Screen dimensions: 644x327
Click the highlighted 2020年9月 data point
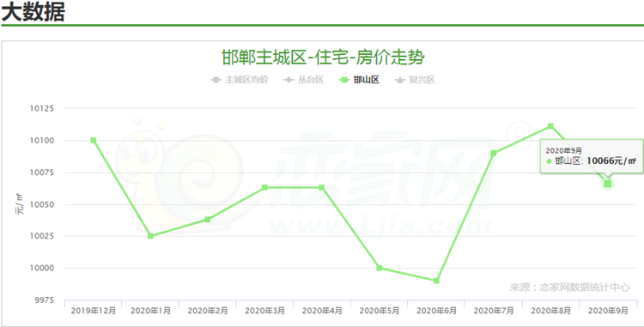(608, 184)
